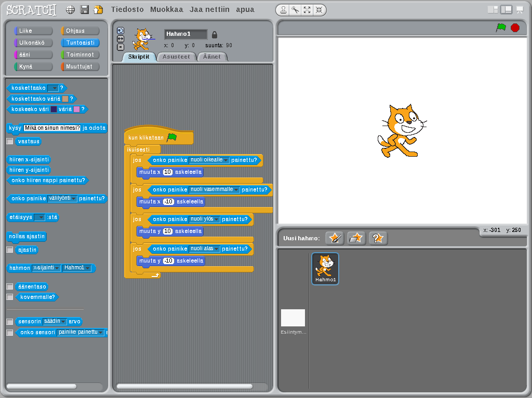Toggle the sprite lock icon
Screen dimensions: 532x398
[x=215, y=35]
